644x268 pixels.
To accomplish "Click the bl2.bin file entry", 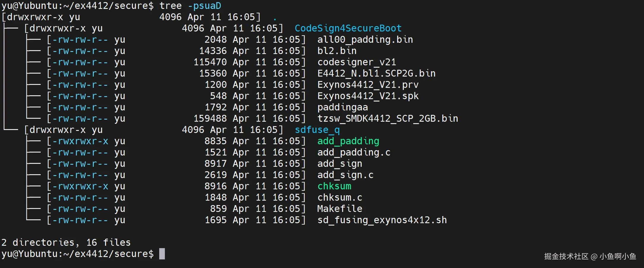I will pyautogui.click(x=337, y=51).
